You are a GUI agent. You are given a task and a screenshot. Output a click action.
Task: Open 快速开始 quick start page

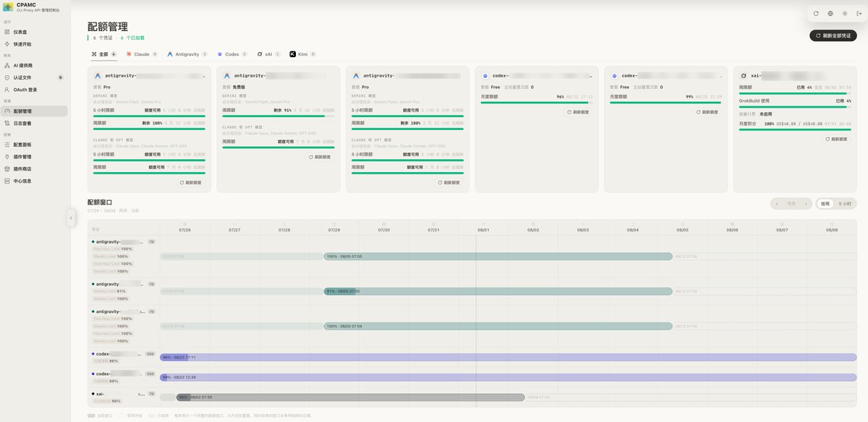pyautogui.click(x=34, y=43)
